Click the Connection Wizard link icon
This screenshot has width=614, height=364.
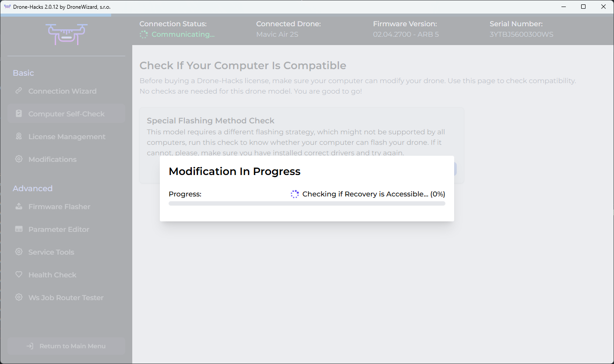(18, 91)
